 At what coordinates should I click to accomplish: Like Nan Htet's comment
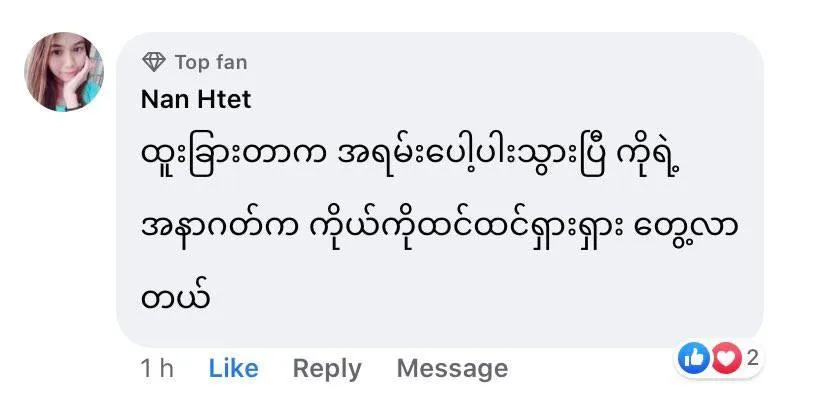pyautogui.click(x=233, y=369)
